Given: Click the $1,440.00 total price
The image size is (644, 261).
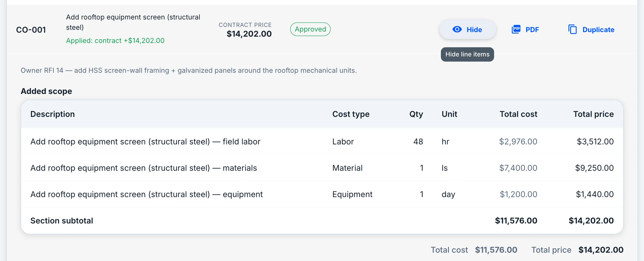Looking at the screenshot, I should pyautogui.click(x=595, y=194).
